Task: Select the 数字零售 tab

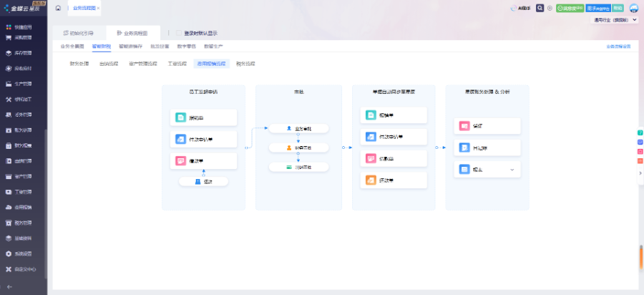Action: pos(187,47)
